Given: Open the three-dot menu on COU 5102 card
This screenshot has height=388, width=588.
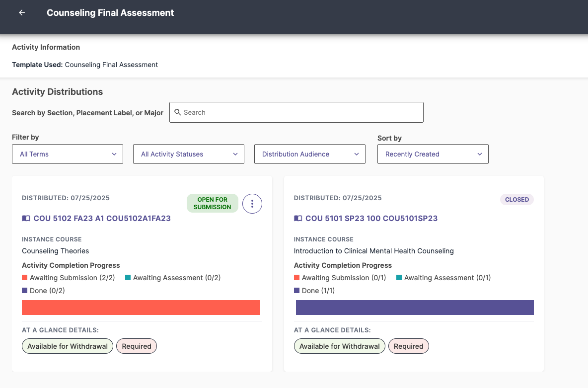Looking at the screenshot, I should pyautogui.click(x=252, y=204).
